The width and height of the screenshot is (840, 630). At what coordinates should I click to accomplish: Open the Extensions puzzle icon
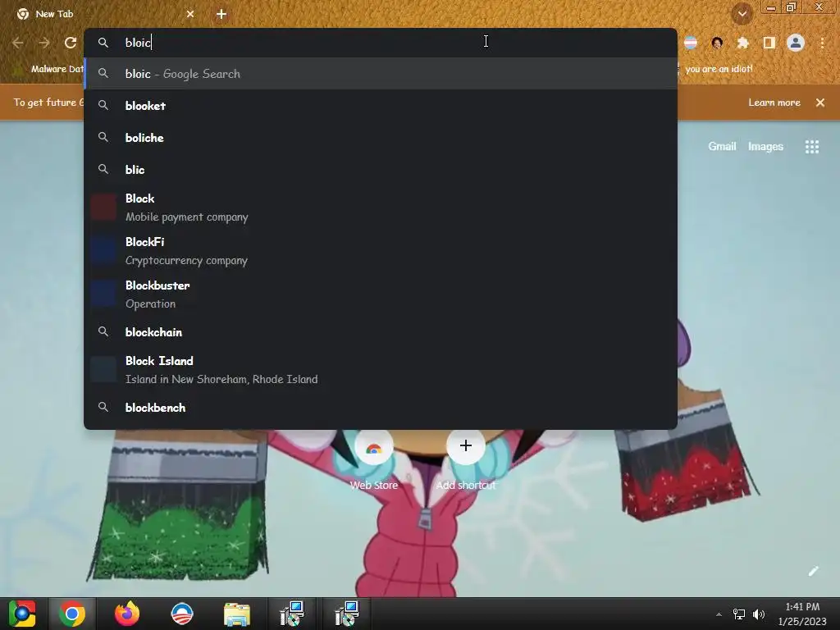coord(742,43)
